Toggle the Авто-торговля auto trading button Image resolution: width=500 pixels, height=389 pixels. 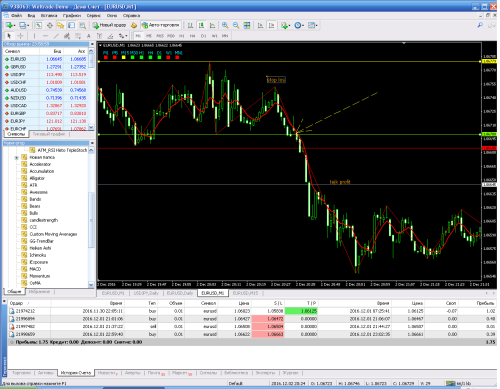coord(161,25)
